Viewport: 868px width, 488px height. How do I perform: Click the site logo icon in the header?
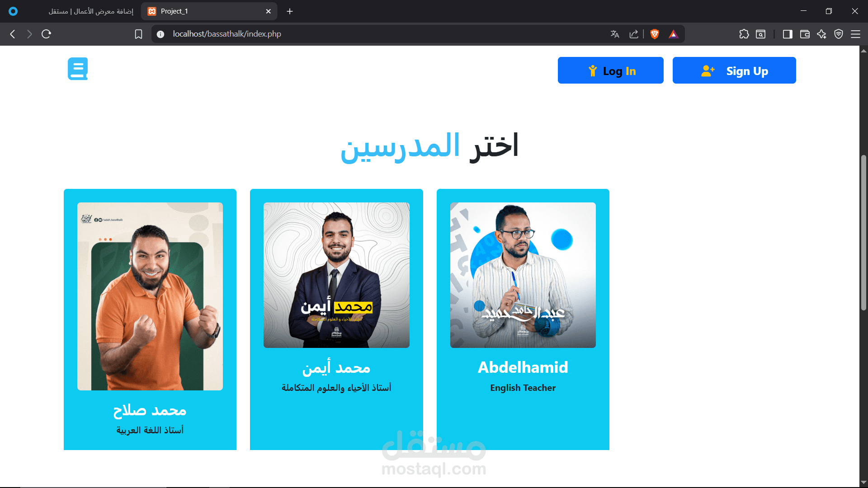78,69
